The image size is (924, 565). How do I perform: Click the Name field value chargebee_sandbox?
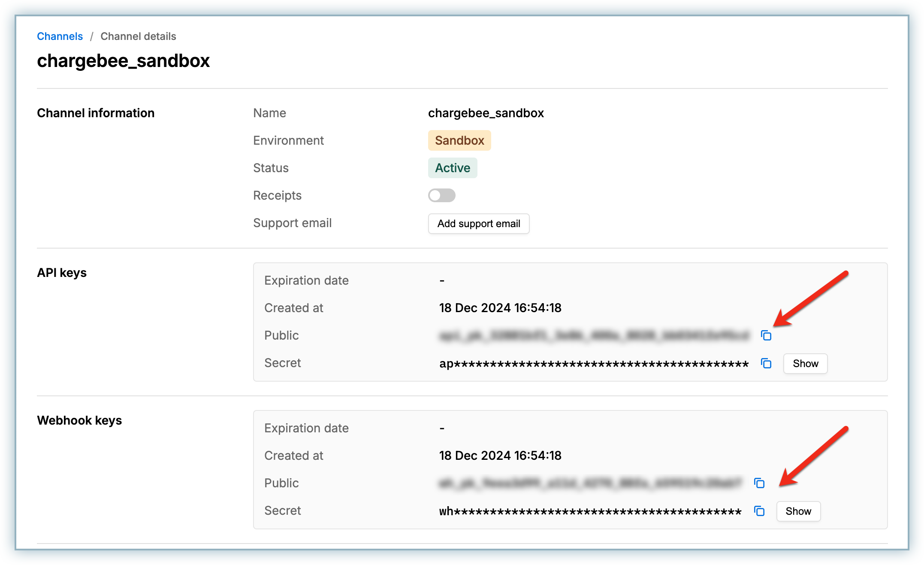486,113
